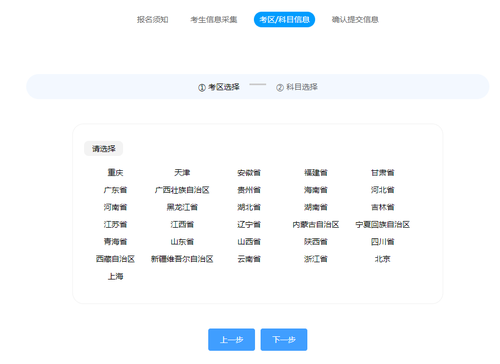This screenshot has width=500, height=364.
Task: Select 福建省 from region list
Action: click(x=316, y=173)
